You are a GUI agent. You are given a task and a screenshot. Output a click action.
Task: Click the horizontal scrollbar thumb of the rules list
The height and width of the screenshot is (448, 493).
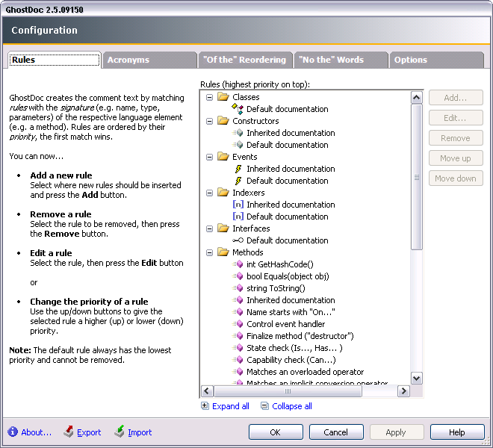288,391
